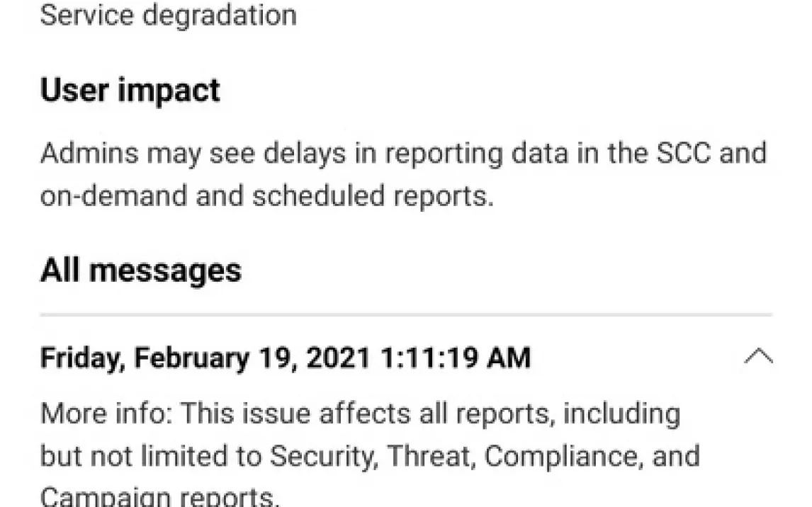Click the Friday, February 19, 2021 timestamp
The width and height of the screenshot is (812, 507).
pos(285,358)
